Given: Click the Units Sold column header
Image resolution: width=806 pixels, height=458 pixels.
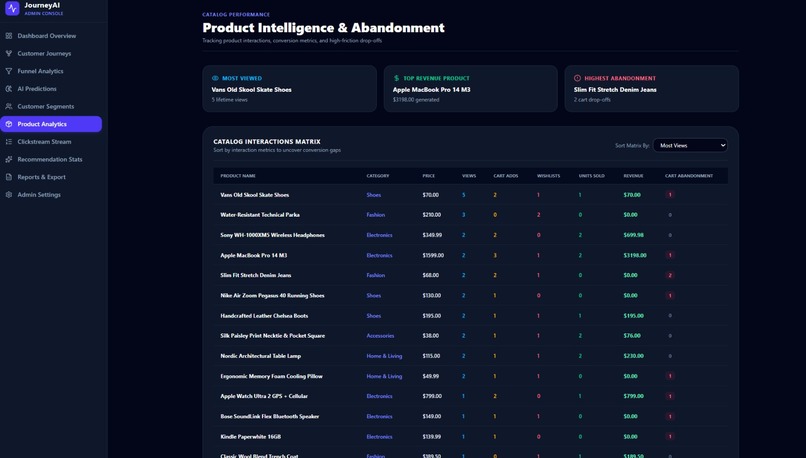Looking at the screenshot, I should (x=592, y=176).
